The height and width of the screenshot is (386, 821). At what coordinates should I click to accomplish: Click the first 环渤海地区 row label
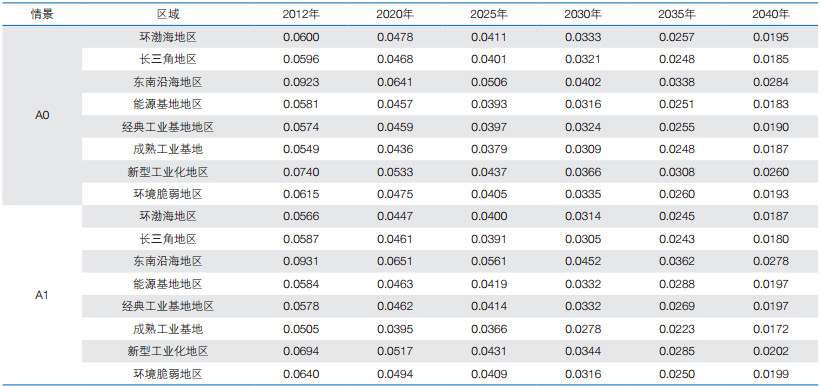[168, 37]
